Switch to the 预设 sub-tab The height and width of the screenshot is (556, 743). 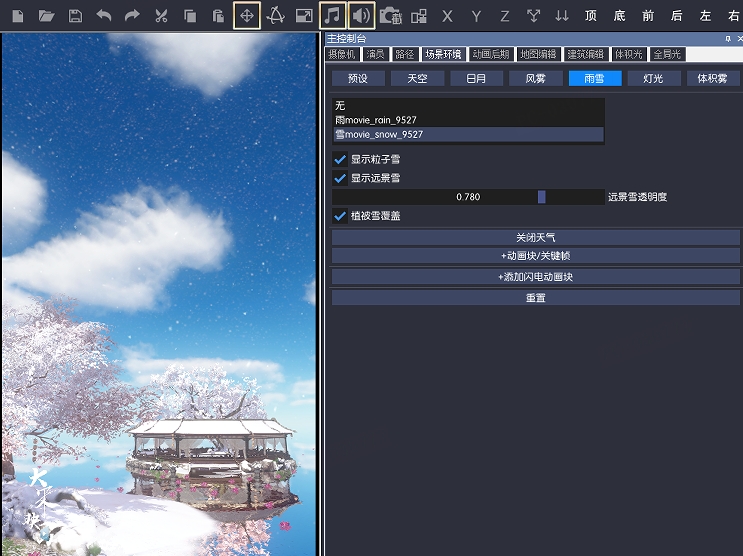(x=358, y=78)
